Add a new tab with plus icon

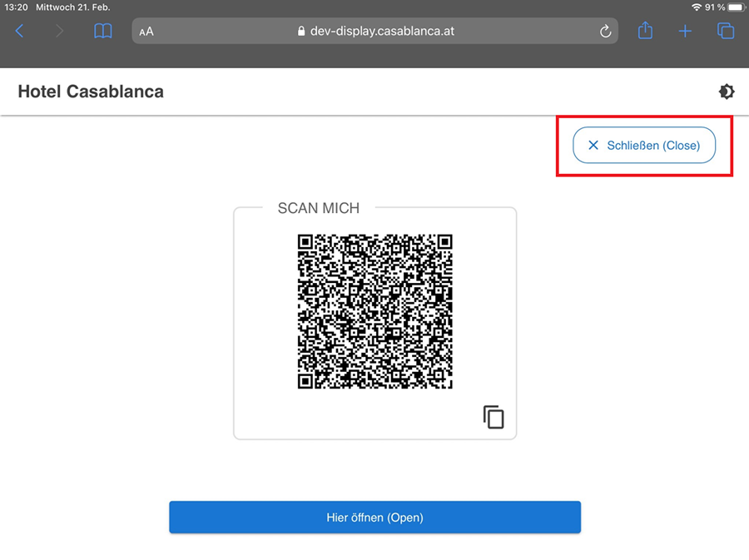685,32
